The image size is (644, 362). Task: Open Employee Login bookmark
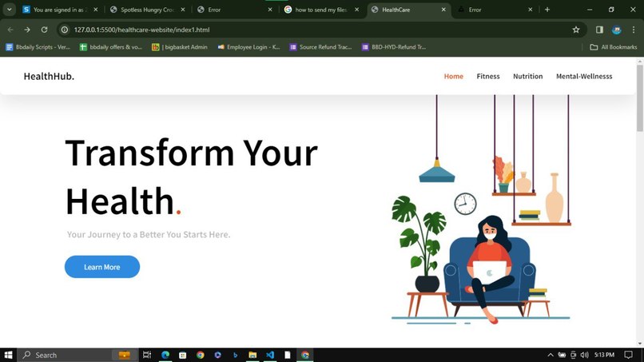pyautogui.click(x=248, y=47)
